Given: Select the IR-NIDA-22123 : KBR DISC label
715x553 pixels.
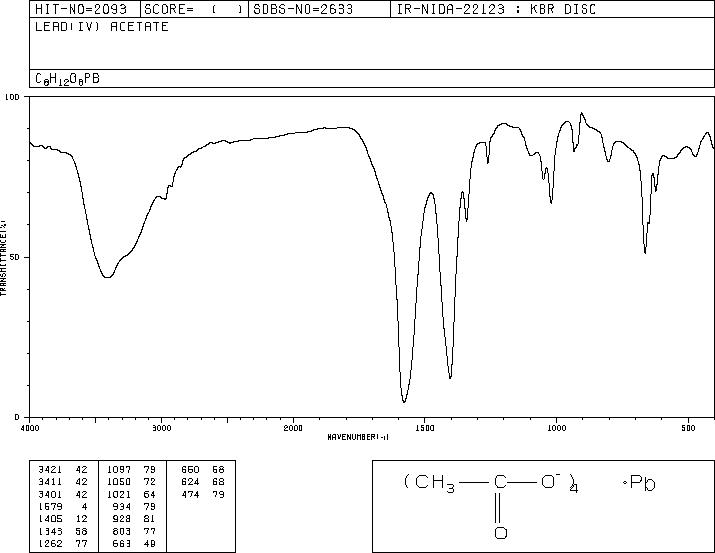Looking at the screenshot, I should [496, 9].
